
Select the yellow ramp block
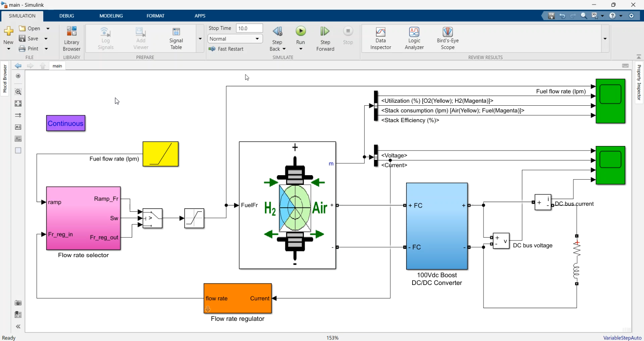(x=161, y=154)
